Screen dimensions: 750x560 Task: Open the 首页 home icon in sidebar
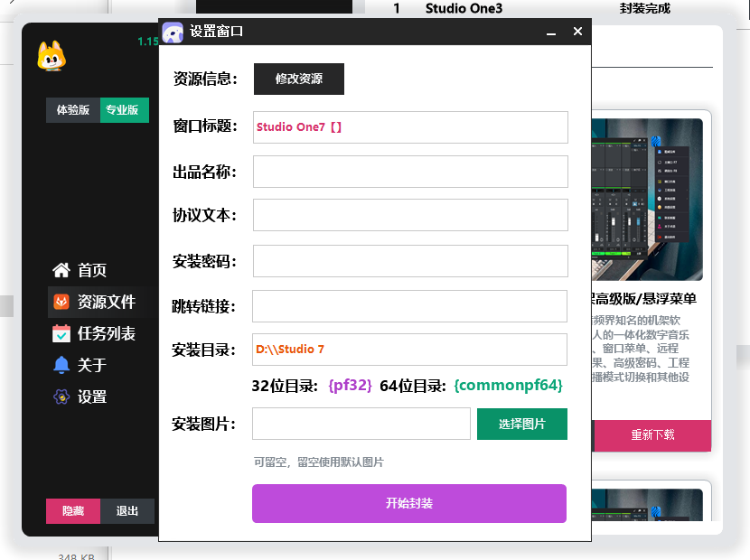pyautogui.click(x=61, y=269)
